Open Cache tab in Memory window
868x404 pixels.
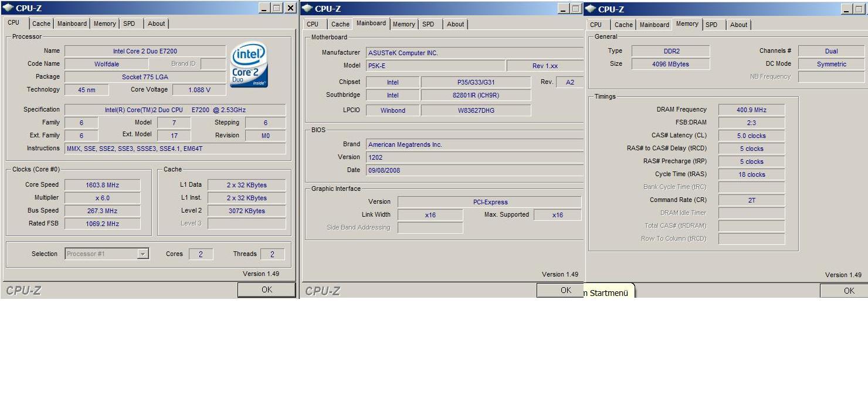point(623,25)
